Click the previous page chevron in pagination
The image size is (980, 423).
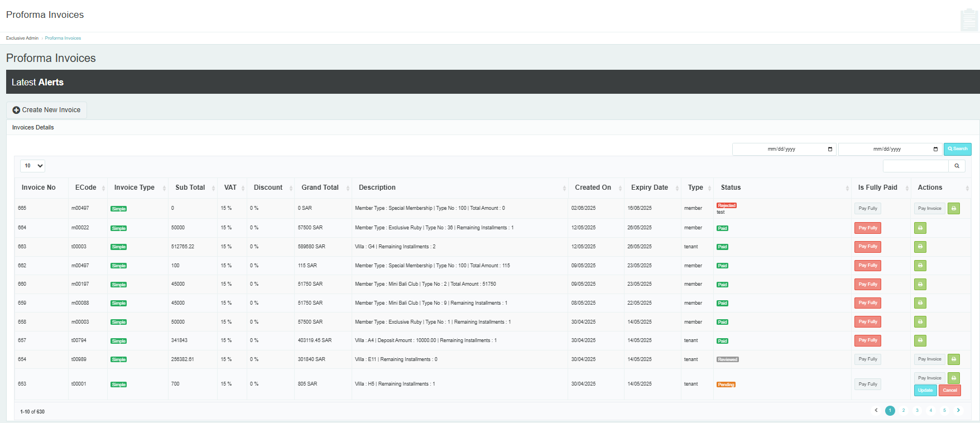[876, 410]
